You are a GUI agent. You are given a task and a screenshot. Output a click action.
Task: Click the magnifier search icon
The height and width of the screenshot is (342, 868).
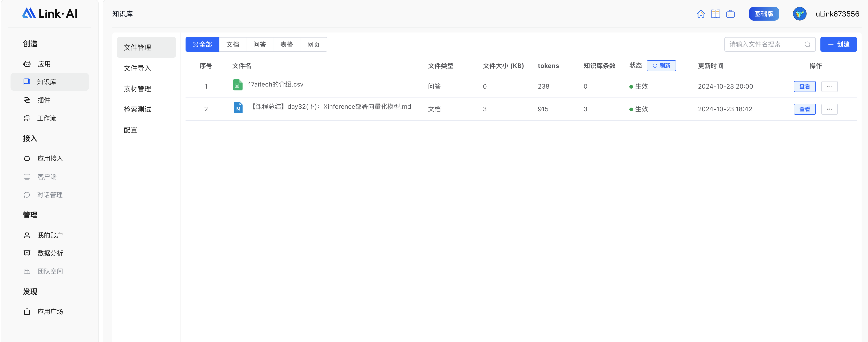[x=807, y=44]
